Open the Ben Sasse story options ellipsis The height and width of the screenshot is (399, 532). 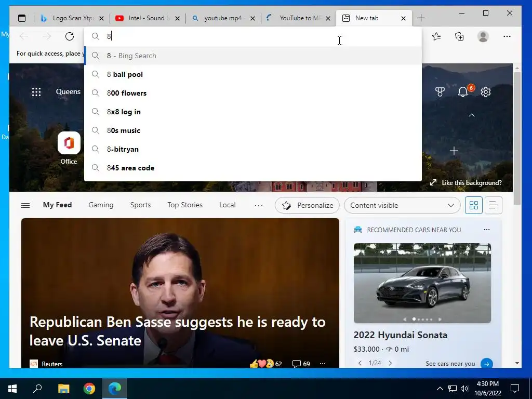click(322, 364)
